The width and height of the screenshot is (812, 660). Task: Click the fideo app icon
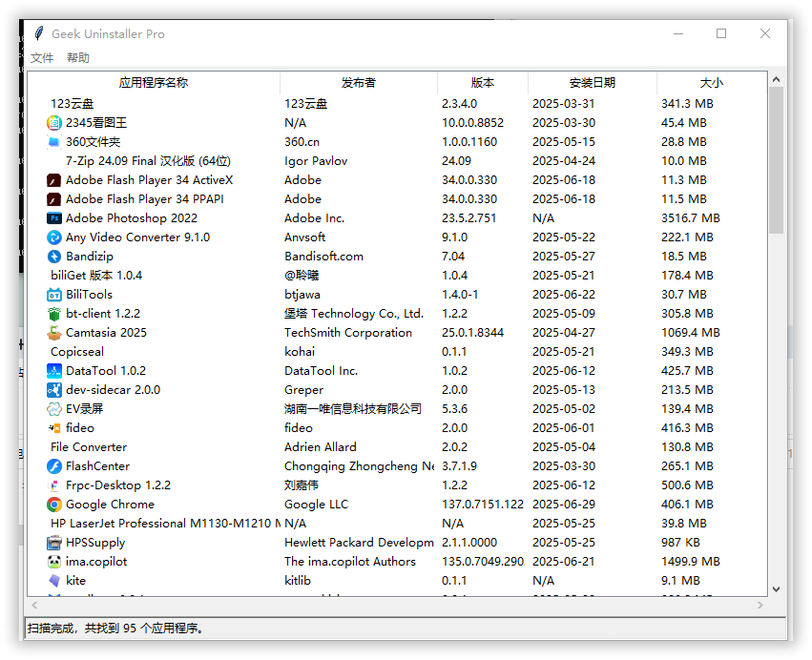tap(53, 428)
